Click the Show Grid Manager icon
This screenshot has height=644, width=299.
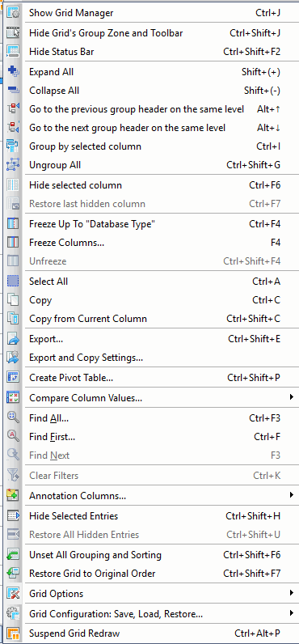pyautogui.click(x=13, y=13)
